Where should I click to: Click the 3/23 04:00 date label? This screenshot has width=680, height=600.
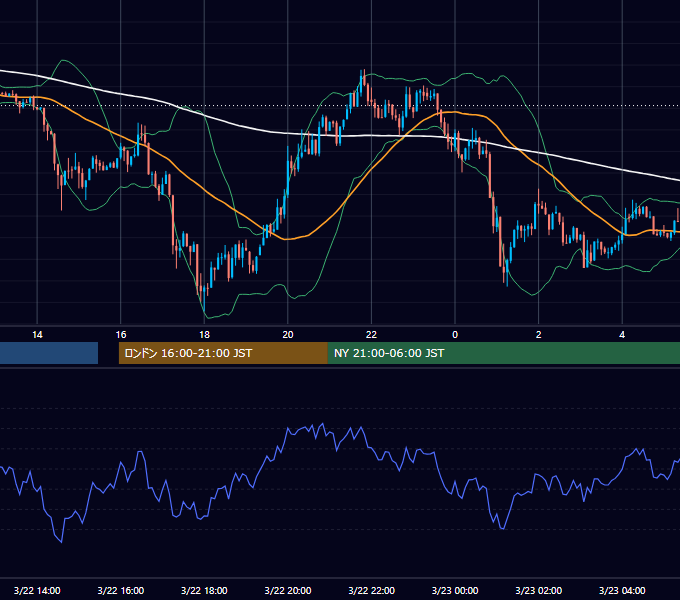(622, 590)
